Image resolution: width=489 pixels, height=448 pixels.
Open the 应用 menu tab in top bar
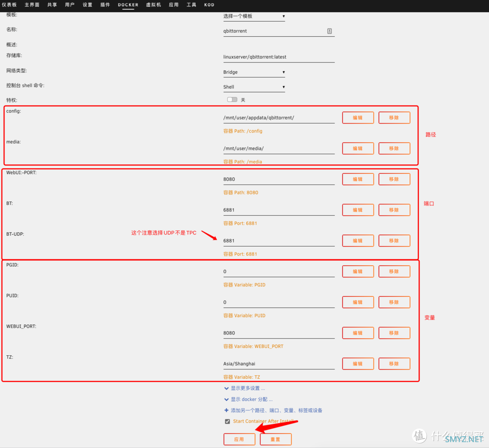[174, 5]
